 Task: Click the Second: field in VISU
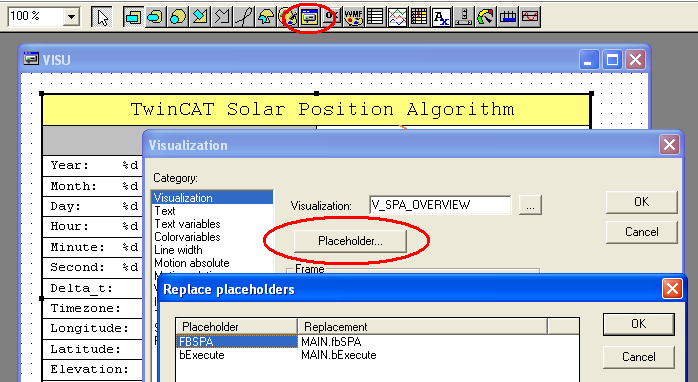tap(92, 268)
